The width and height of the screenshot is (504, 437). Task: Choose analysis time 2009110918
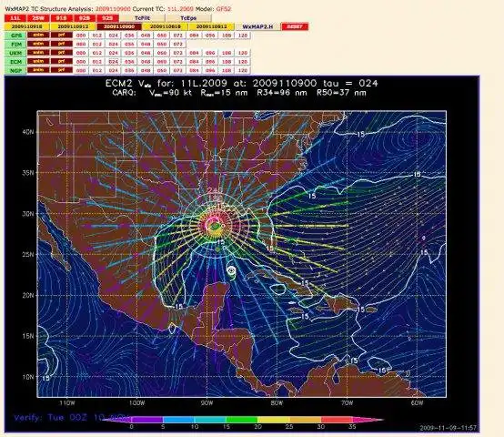click(x=27, y=26)
